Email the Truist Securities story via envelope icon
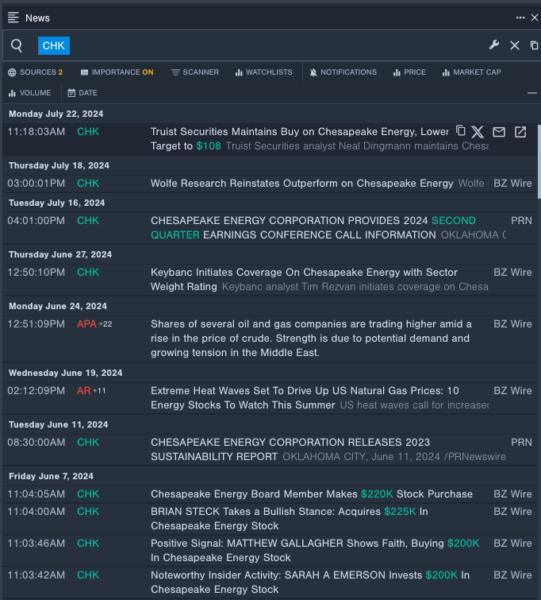Image resolution: width=541 pixels, height=600 pixels. (x=499, y=132)
